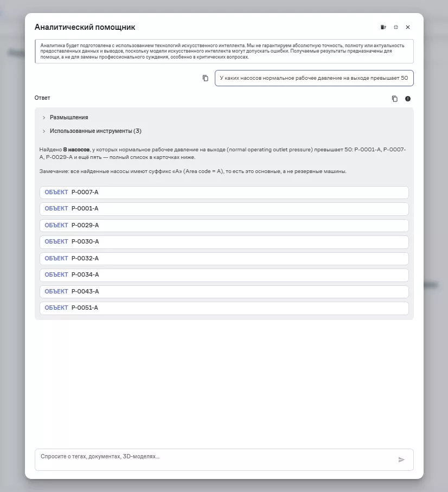The image size is (448, 492).
Task: Open object card P-0029-A
Action: point(224,226)
